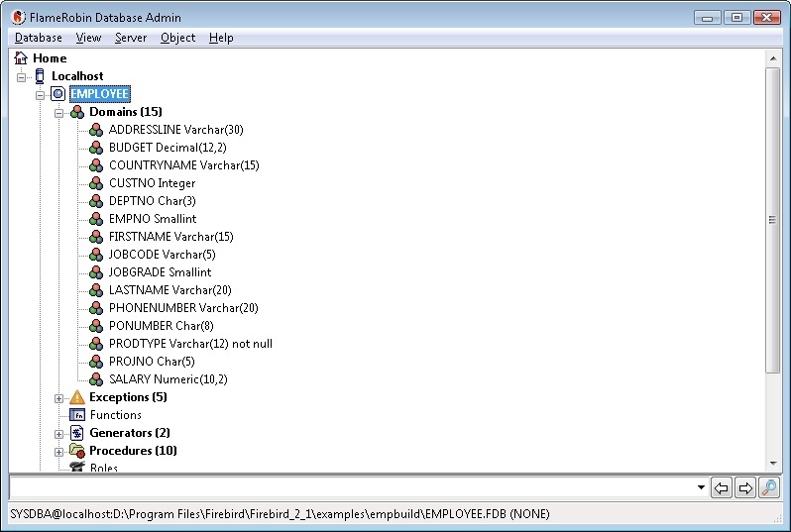The image size is (791, 532).
Task: Expand the Procedures (10) node
Action: pyautogui.click(x=59, y=452)
